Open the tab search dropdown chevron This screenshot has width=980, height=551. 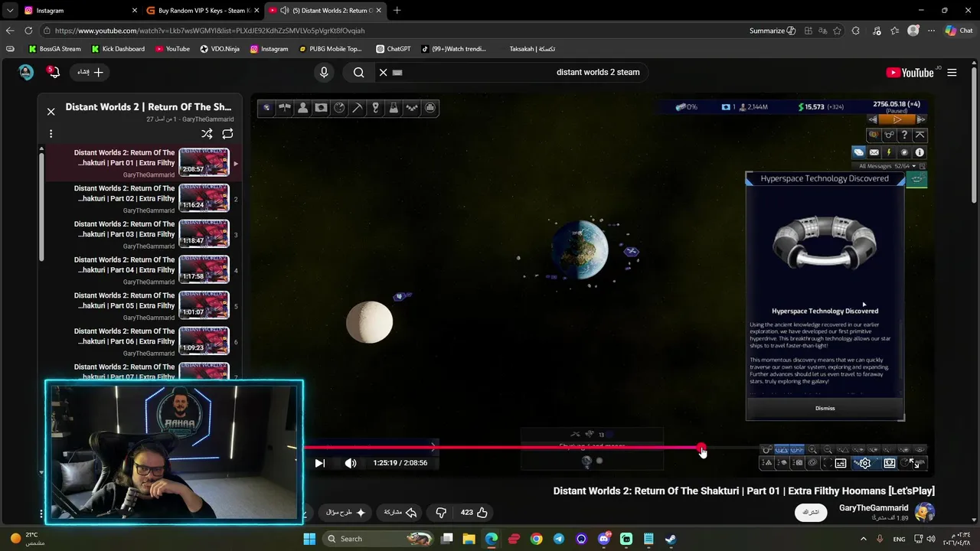pyautogui.click(x=10, y=11)
